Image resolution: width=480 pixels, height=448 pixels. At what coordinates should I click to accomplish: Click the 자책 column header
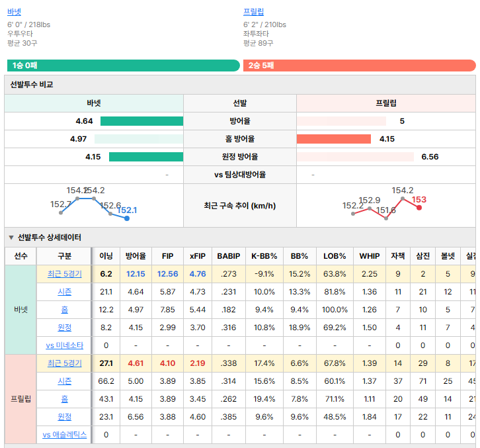click(x=397, y=256)
